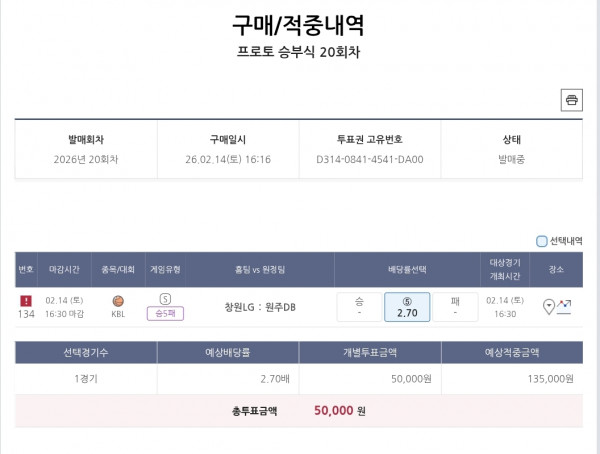
Task: Click the 승5패 game type badge
Action: pyautogui.click(x=165, y=313)
